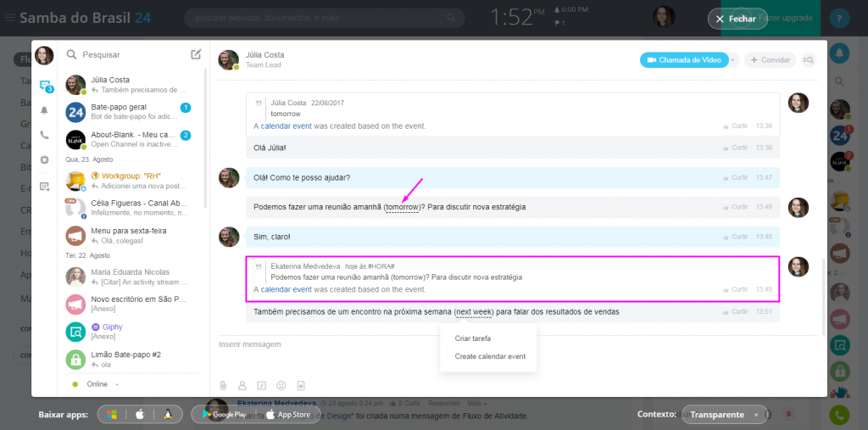The image size is (868, 430).
Task: Open the About-Blank open channel chat
Action: pos(131,140)
